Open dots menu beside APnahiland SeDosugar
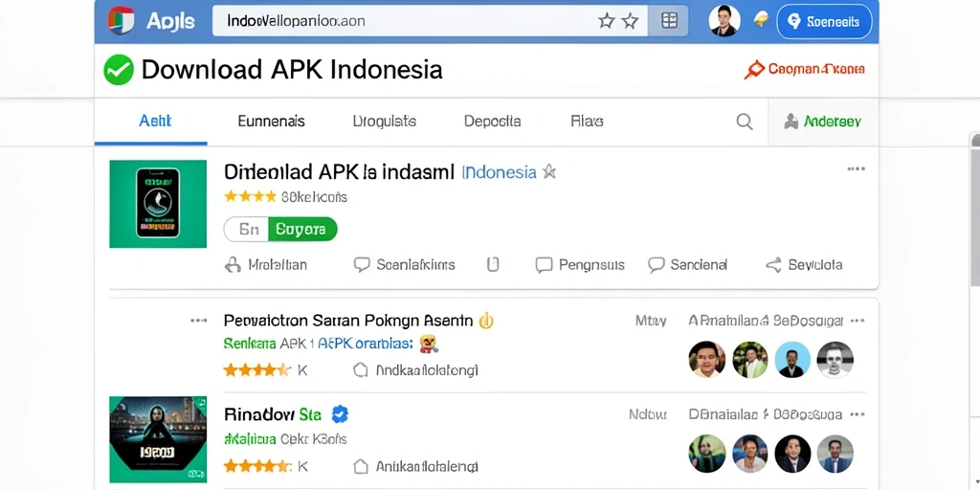Viewport: 980px width, 490px height. coord(857,322)
